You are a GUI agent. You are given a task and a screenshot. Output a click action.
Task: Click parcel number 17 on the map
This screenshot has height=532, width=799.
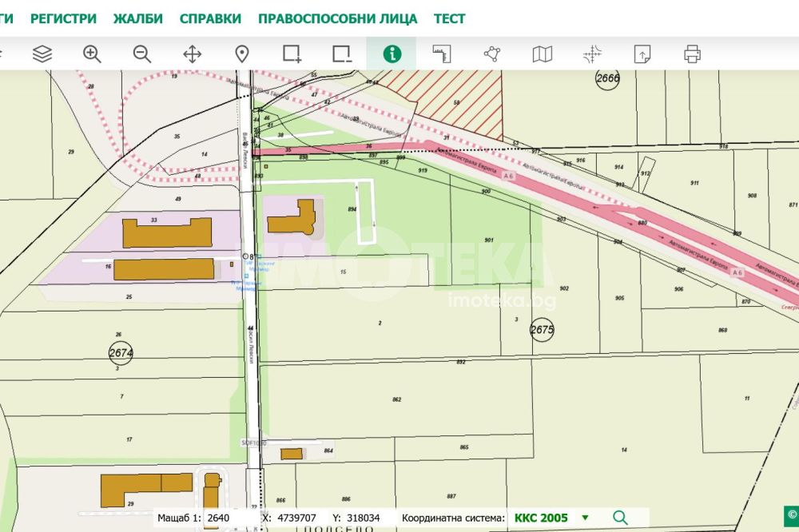(129, 439)
